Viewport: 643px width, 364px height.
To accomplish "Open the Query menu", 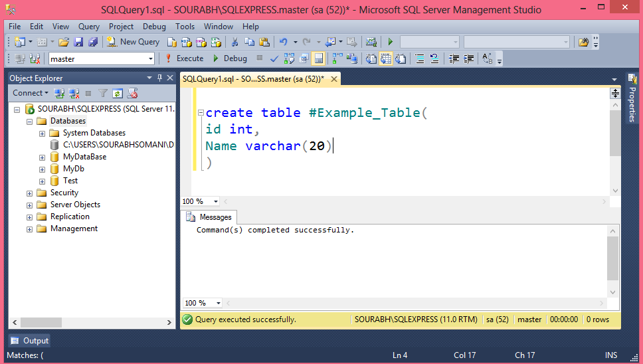I will coord(88,27).
